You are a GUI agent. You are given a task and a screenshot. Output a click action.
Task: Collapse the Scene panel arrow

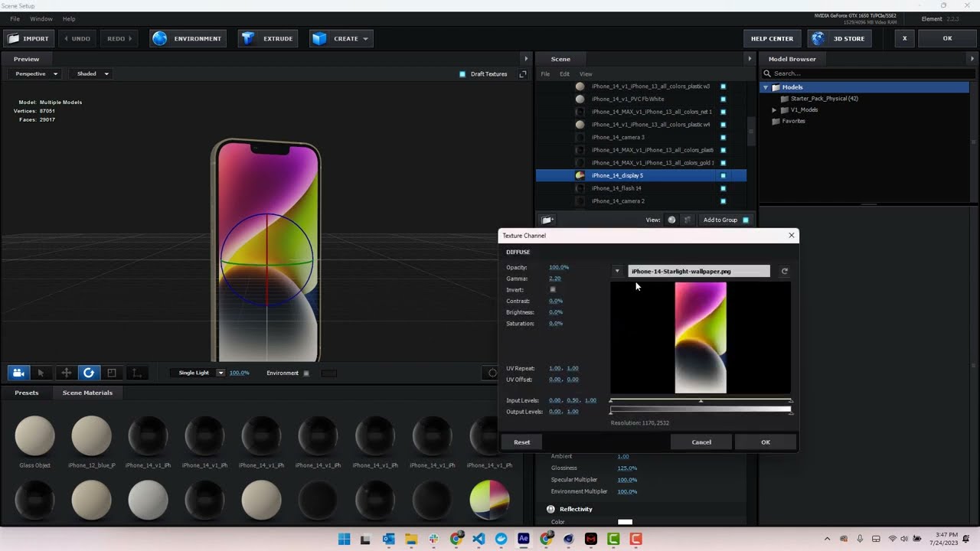tap(750, 59)
